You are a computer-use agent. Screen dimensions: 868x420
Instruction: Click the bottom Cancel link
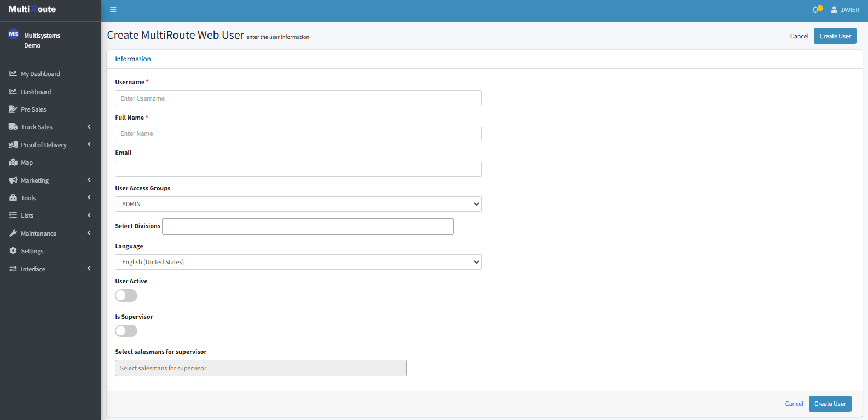(794, 404)
